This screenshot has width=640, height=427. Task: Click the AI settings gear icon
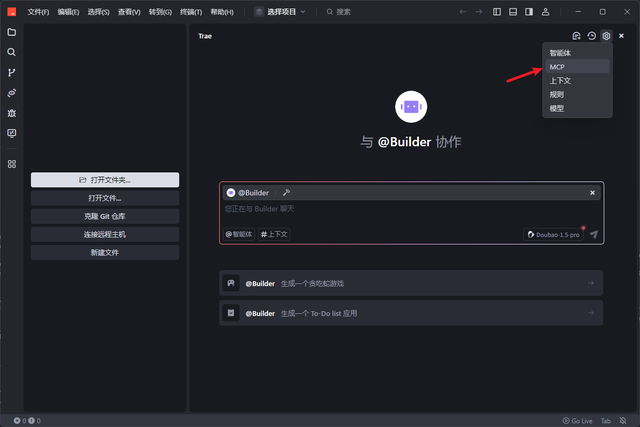coord(606,36)
